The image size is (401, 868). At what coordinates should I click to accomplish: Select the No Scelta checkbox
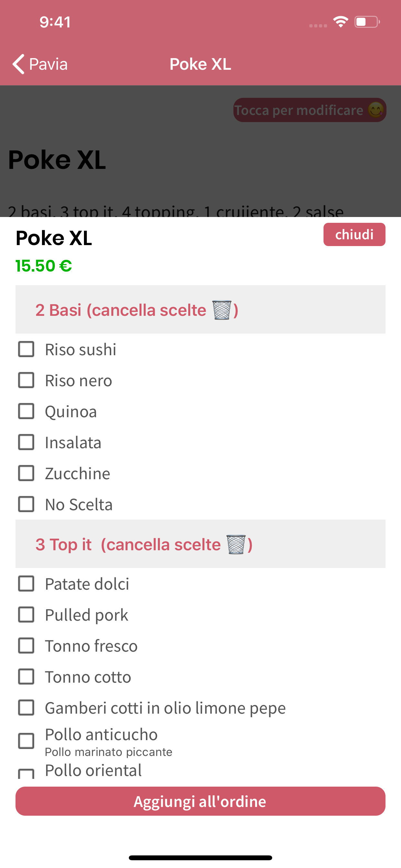pos(26,504)
